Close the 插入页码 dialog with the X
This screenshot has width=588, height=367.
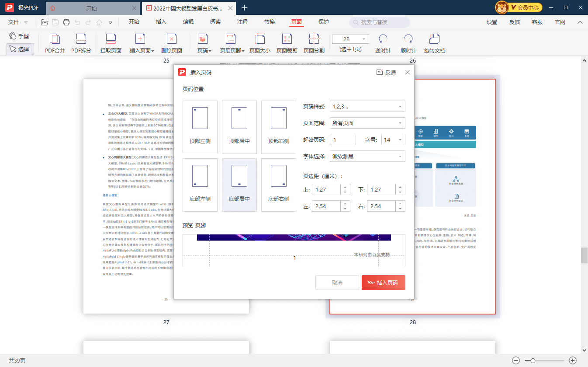point(408,72)
